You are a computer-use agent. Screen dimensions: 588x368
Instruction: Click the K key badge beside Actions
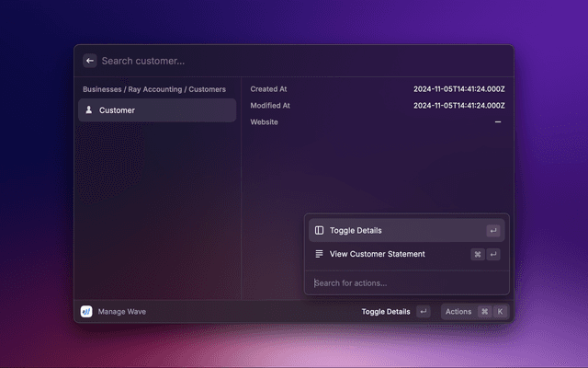[500, 312]
